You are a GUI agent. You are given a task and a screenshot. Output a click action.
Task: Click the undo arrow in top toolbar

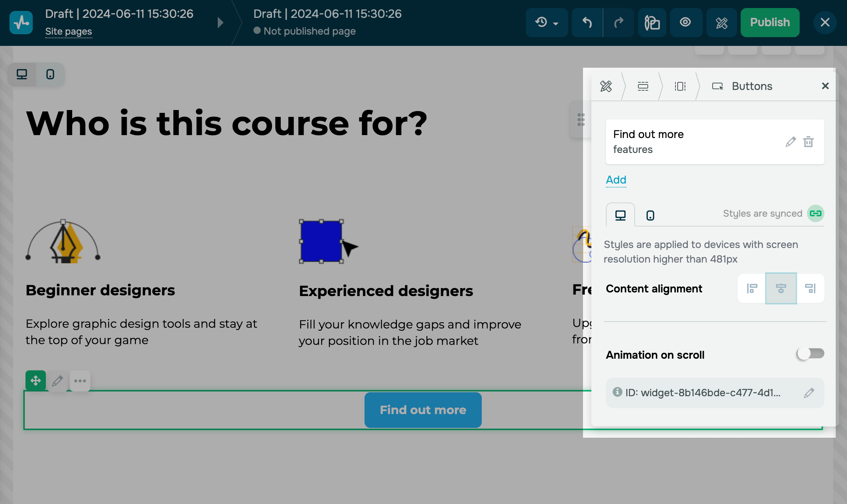pyautogui.click(x=587, y=23)
